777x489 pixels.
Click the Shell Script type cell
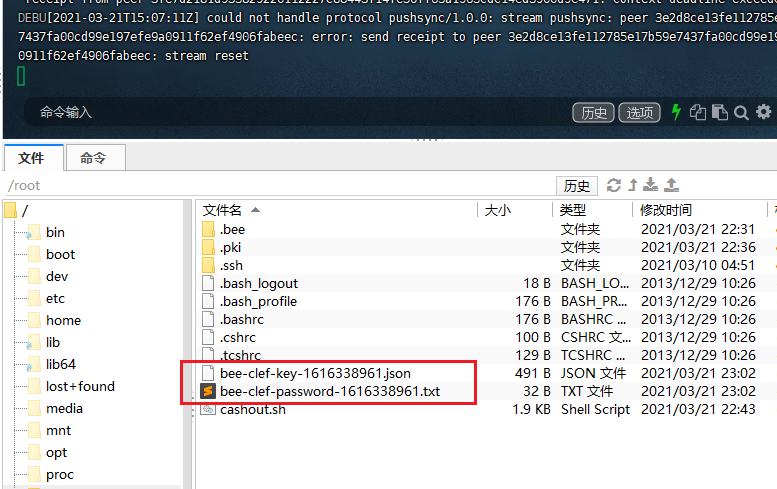(595, 409)
